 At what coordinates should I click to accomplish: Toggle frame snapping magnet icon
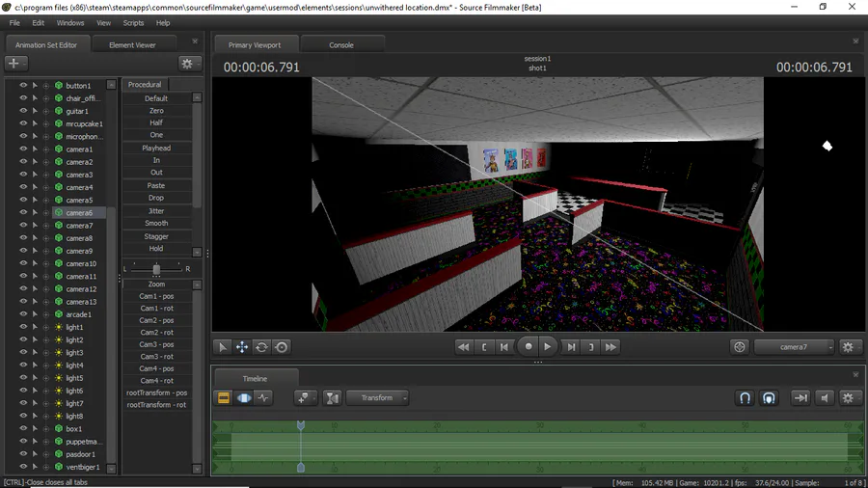[x=769, y=397]
